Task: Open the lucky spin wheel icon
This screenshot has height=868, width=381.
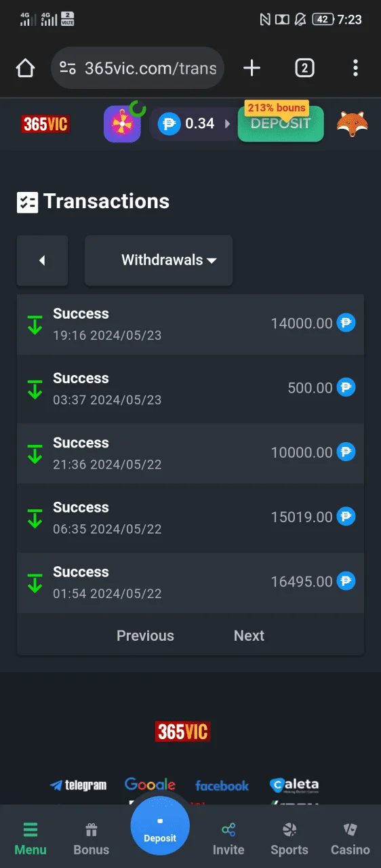Action: [x=122, y=124]
